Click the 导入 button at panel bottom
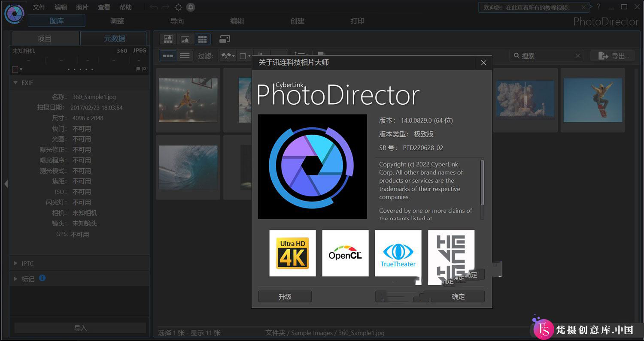Viewport: 644px width, 341px height. 80,328
